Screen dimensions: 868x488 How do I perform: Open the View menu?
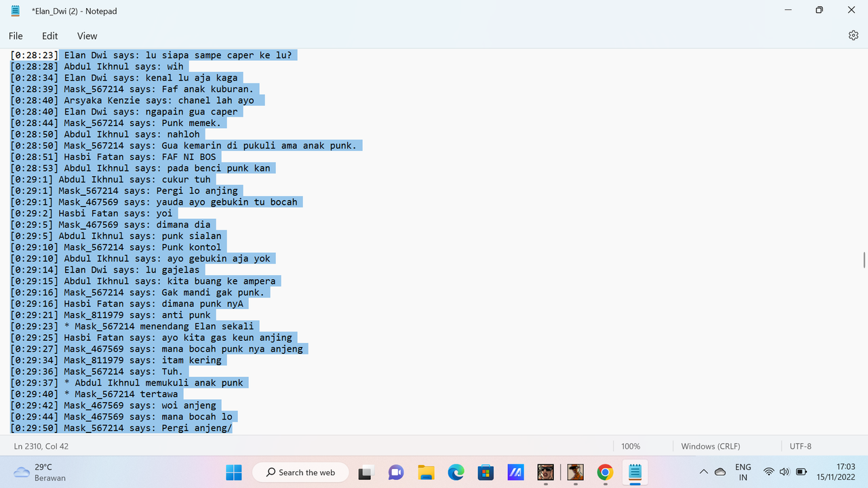click(87, 36)
